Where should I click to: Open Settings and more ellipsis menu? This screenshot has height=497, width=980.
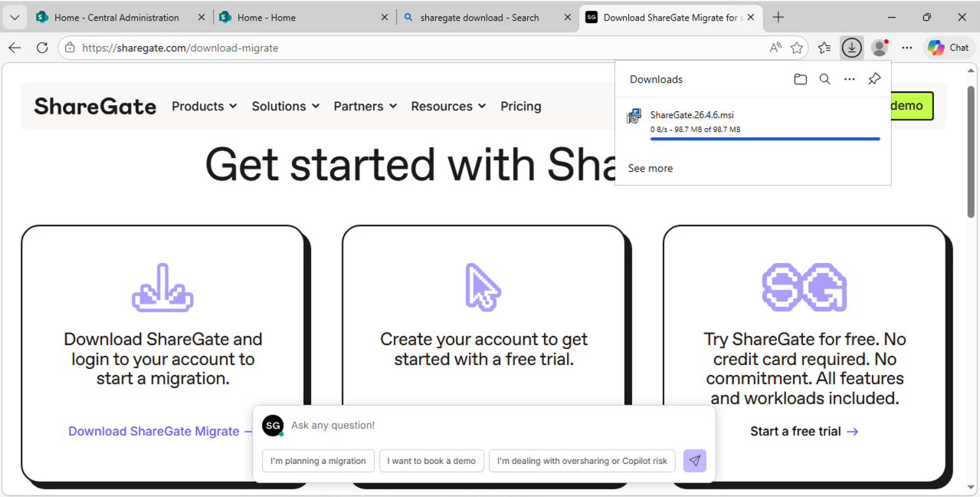tap(907, 48)
